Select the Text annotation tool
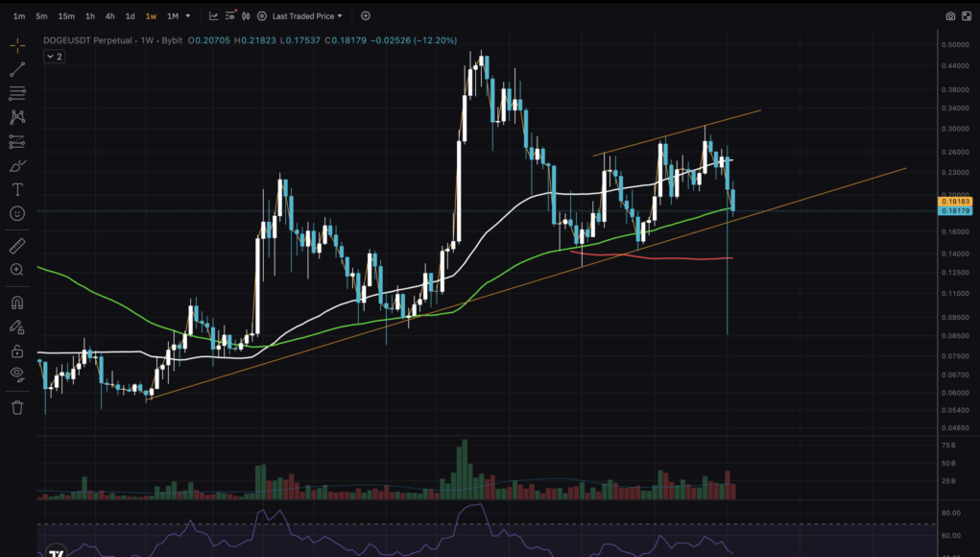 click(x=17, y=189)
